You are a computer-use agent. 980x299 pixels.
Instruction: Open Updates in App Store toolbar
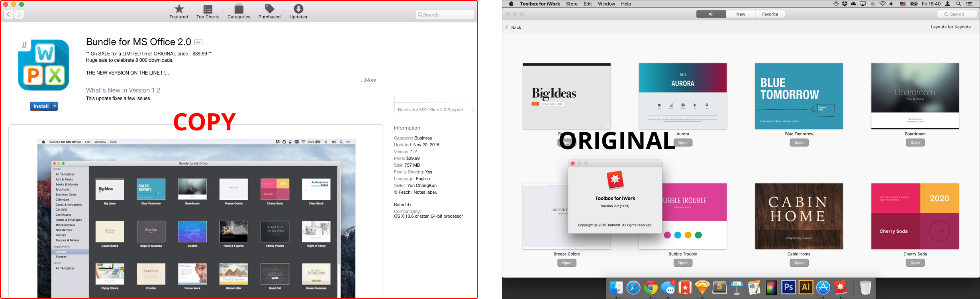click(x=298, y=11)
